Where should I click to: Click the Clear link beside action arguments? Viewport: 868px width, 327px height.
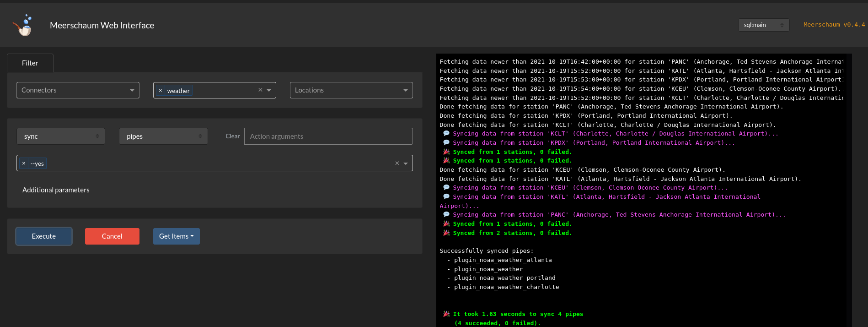pos(232,136)
